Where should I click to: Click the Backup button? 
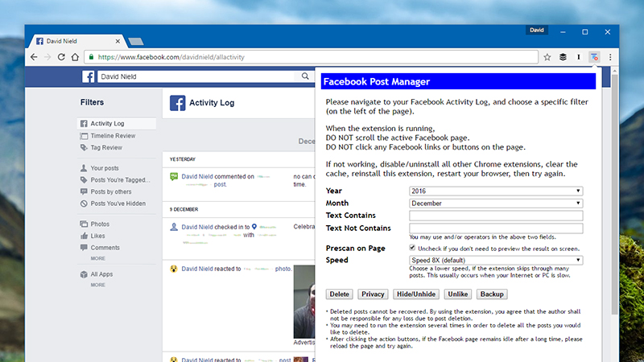point(492,294)
